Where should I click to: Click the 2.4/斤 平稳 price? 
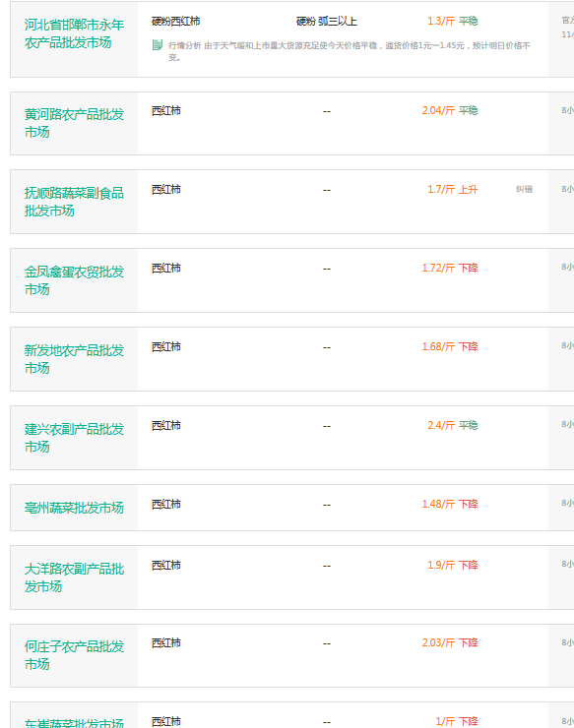click(x=453, y=425)
